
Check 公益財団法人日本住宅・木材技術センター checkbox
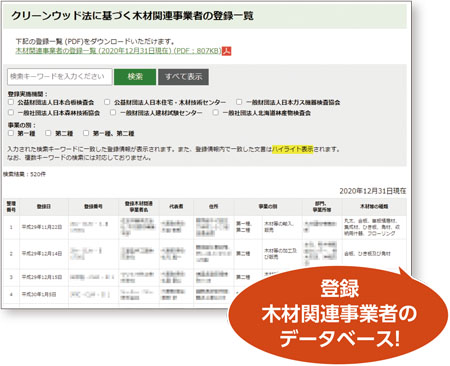click(107, 102)
